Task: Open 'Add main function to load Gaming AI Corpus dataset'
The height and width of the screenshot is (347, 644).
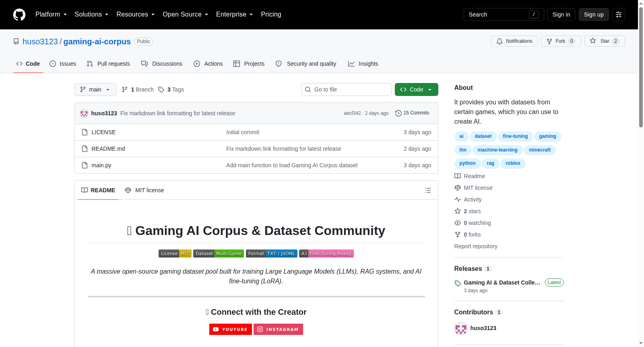Action: tap(292, 165)
